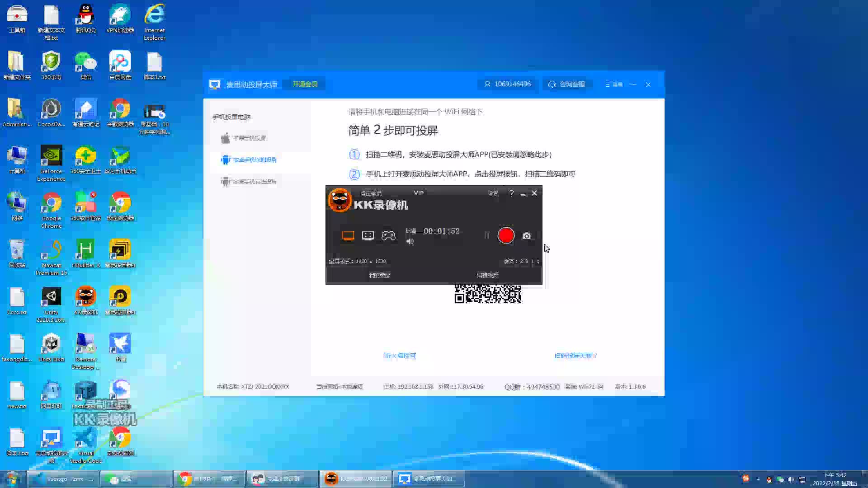
Task: Open KK录像机 desktop shortcut
Action: tap(85, 301)
